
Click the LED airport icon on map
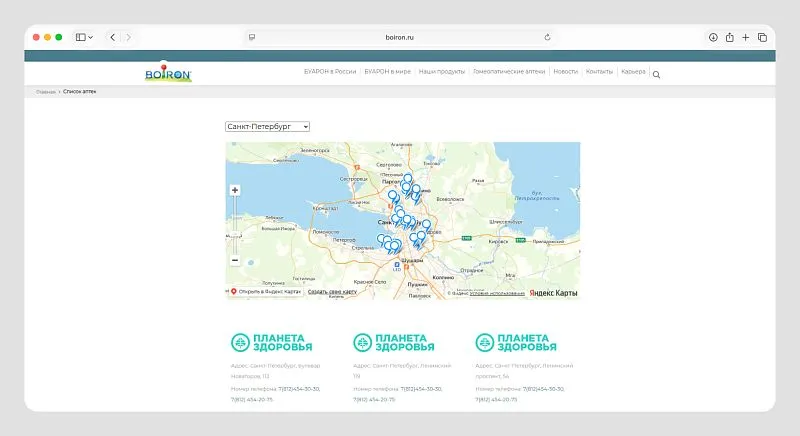click(x=397, y=266)
